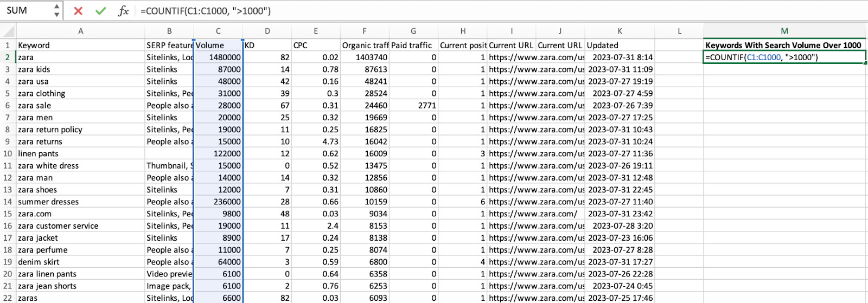Click the KD value 67
The image size is (868, 303).
(x=267, y=105)
